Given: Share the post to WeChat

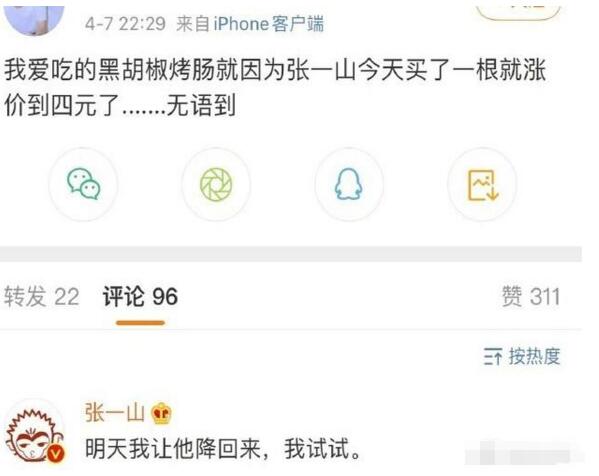Looking at the screenshot, I should click(83, 184).
